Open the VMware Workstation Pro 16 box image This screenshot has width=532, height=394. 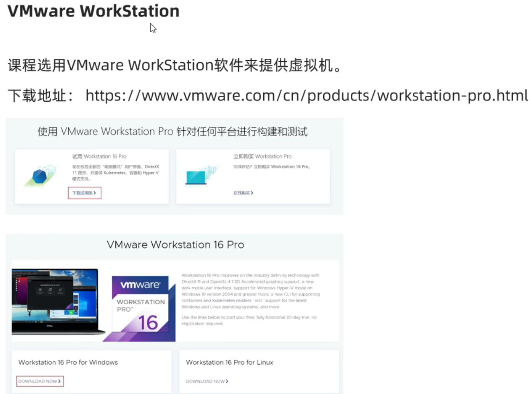click(x=139, y=308)
